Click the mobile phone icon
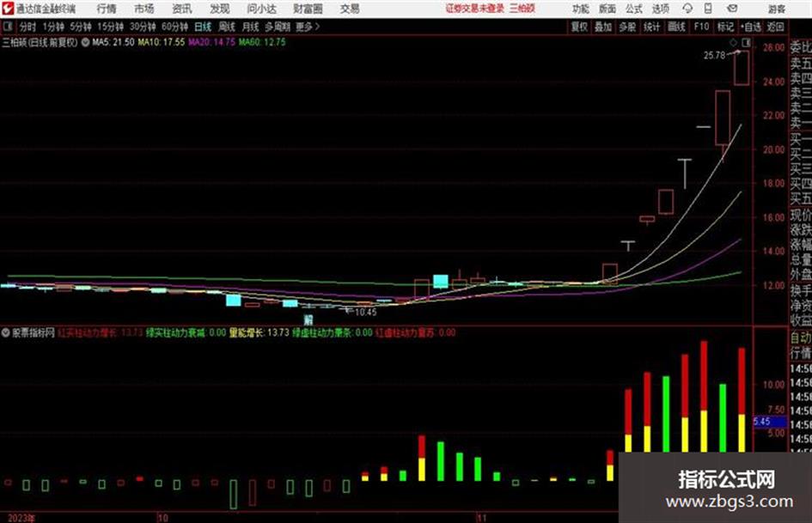This screenshot has height=523, width=812. [x=708, y=9]
